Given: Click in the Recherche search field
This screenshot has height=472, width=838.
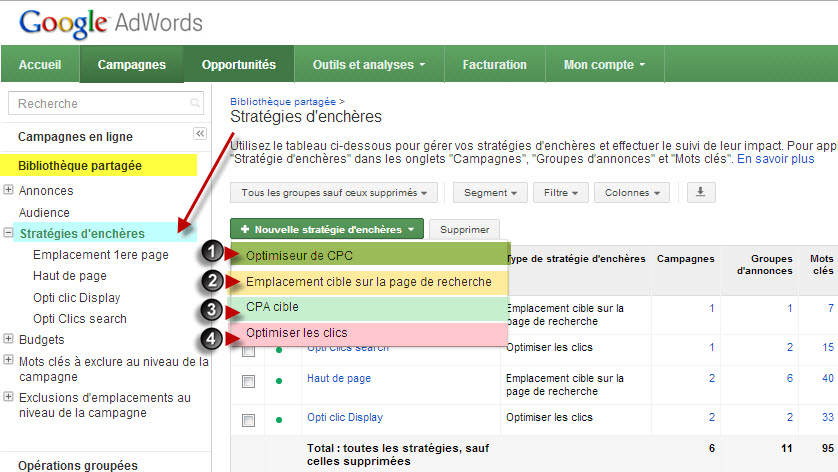Looking at the screenshot, I should 106,103.
